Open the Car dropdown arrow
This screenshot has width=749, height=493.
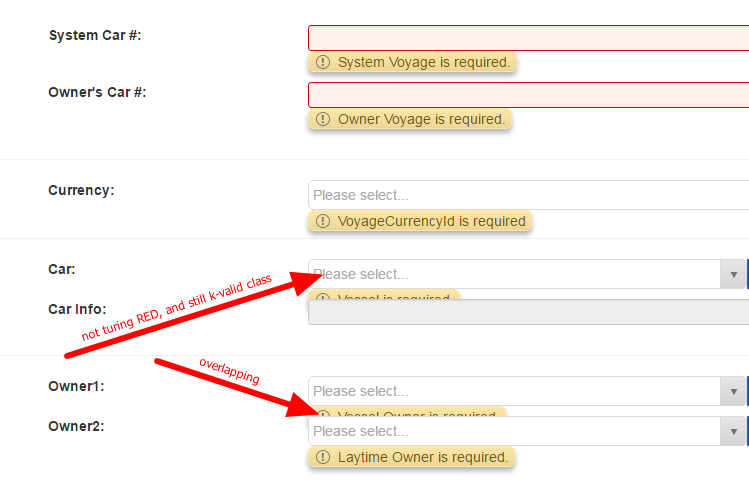pyautogui.click(x=733, y=274)
